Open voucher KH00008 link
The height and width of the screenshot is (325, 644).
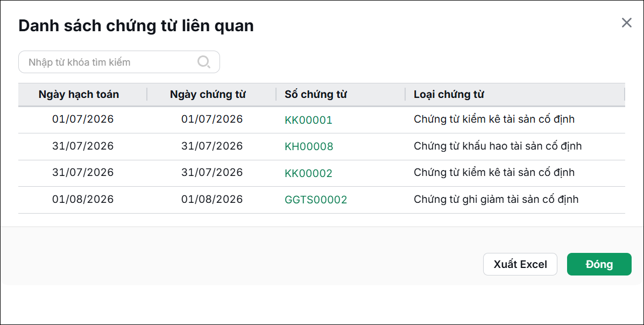309,147
